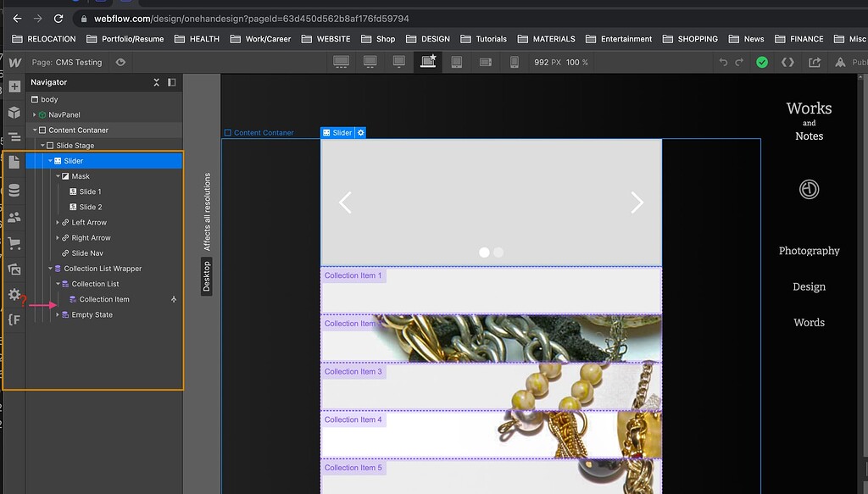Open the Assets panel
868x494 pixels.
coord(14,269)
